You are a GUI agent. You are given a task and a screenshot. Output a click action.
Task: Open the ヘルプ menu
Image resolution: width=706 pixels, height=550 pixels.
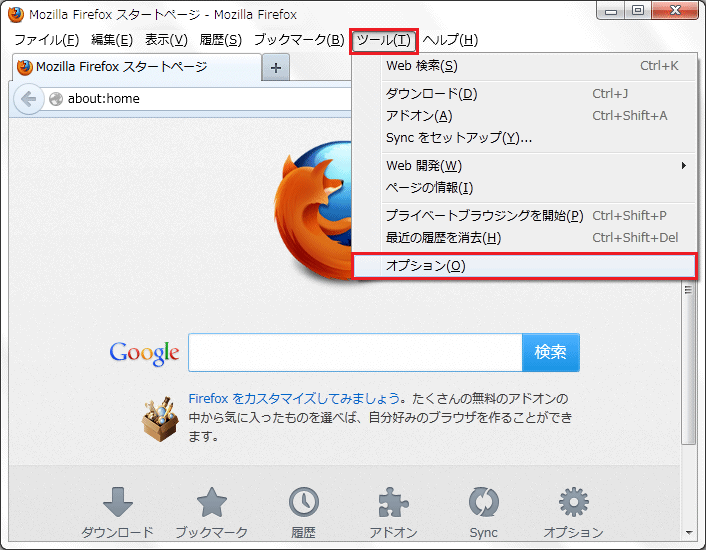pyautogui.click(x=450, y=40)
